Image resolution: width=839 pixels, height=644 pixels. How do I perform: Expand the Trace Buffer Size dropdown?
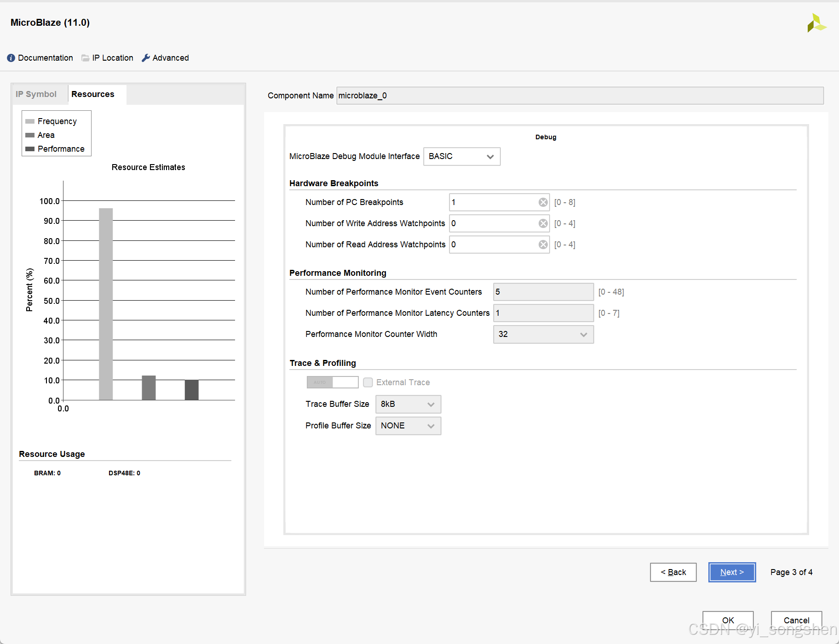pyautogui.click(x=408, y=404)
